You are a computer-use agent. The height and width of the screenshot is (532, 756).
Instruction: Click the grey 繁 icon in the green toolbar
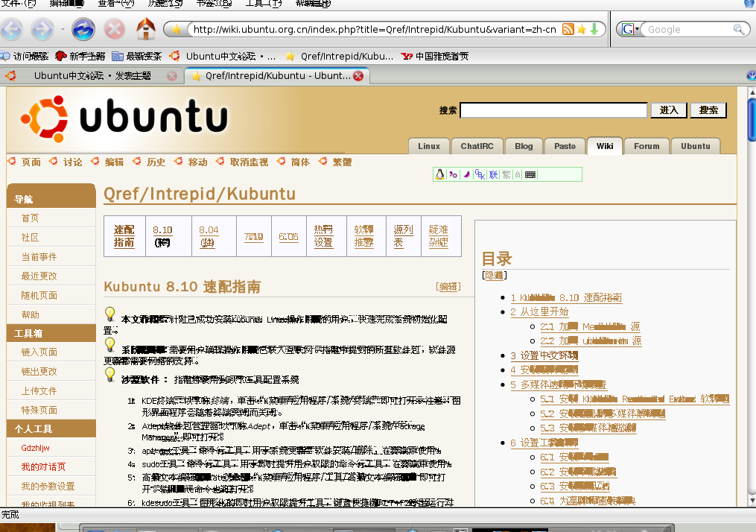click(x=506, y=174)
